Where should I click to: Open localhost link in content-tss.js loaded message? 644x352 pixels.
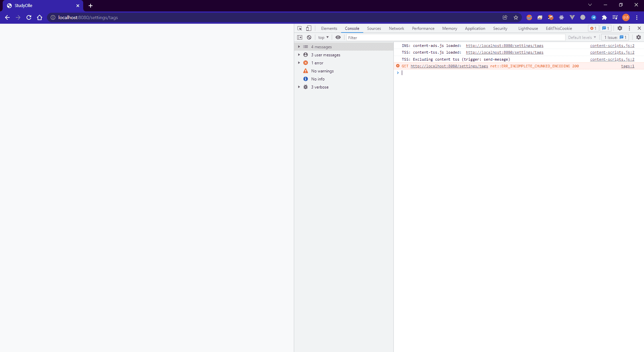tap(504, 53)
